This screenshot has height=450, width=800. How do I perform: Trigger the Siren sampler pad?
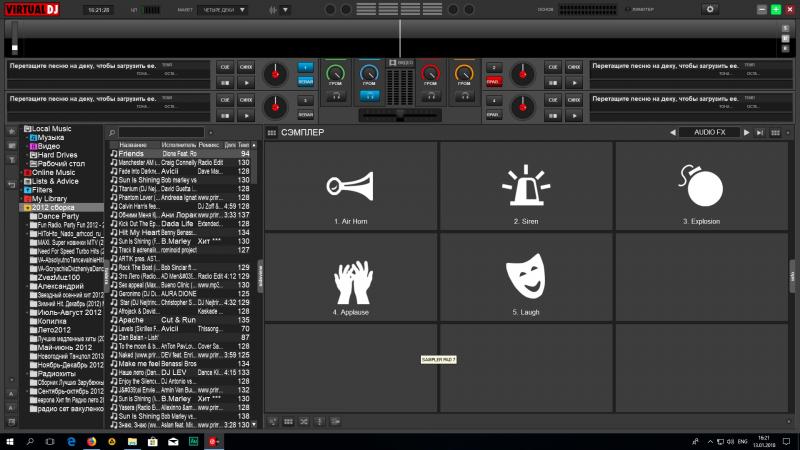pos(526,187)
